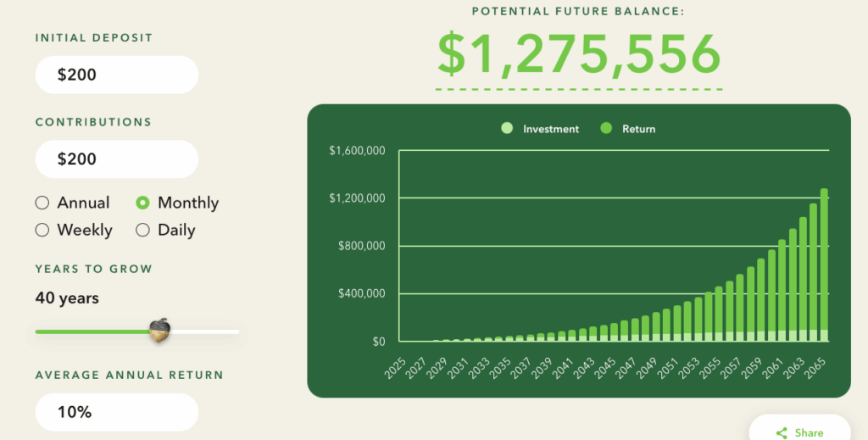Choose the Weekly contribution frequency
868x440 pixels.
[x=42, y=230]
